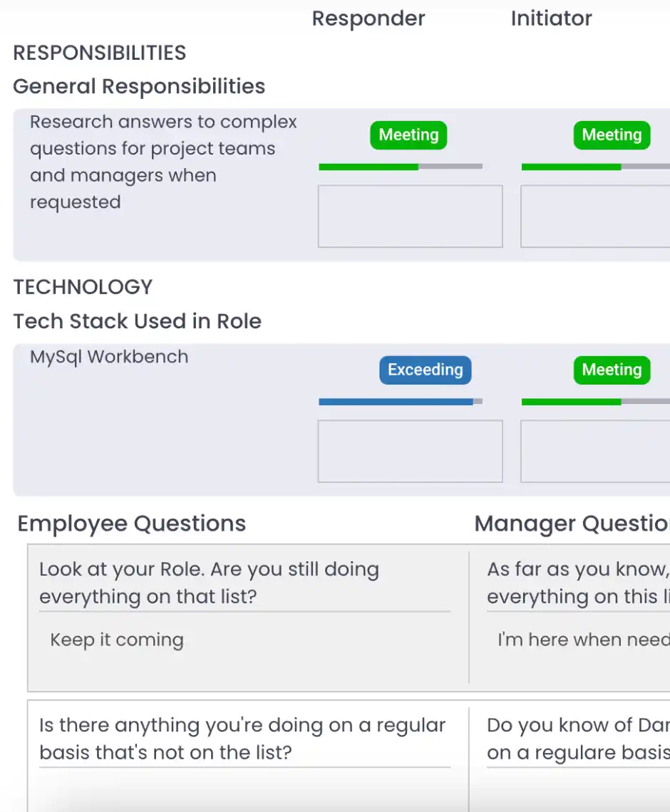
Task: Click the General Responsibilities section heading
Action: click(139, 86)
